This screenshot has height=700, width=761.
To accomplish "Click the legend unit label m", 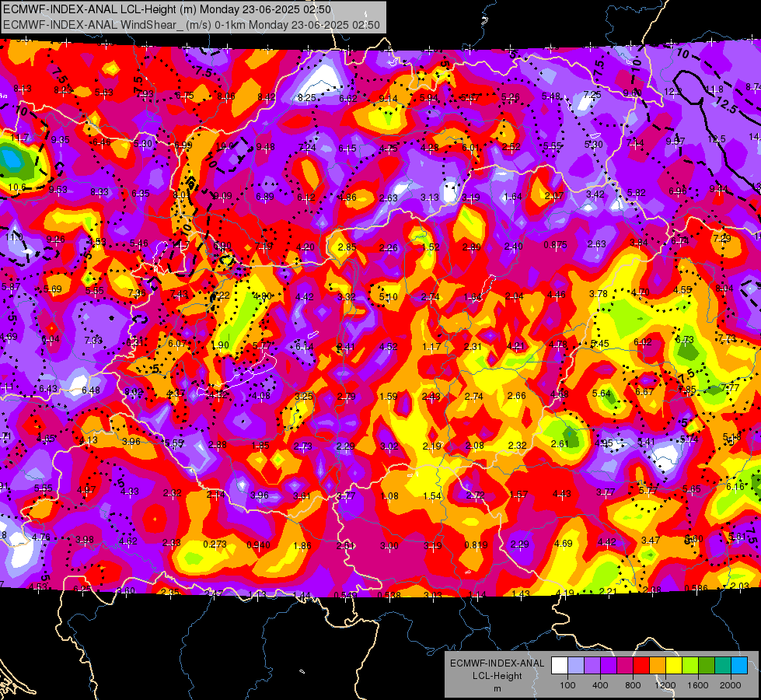I will [497, 688].
